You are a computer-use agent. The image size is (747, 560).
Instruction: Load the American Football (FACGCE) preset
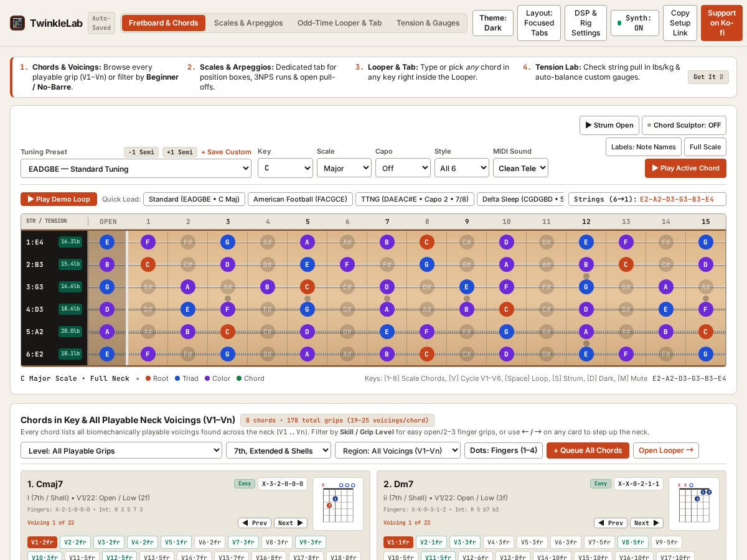click(300, 199)
